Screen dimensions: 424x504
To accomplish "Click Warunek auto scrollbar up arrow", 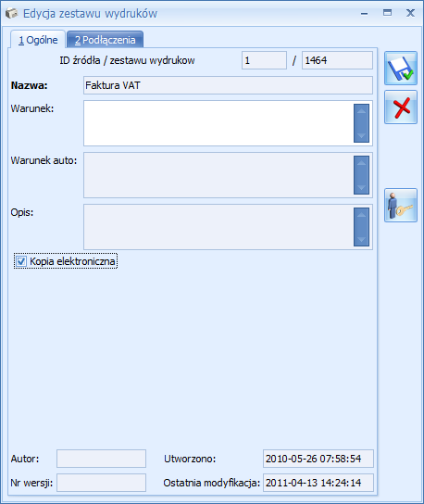I will (361, 163).
